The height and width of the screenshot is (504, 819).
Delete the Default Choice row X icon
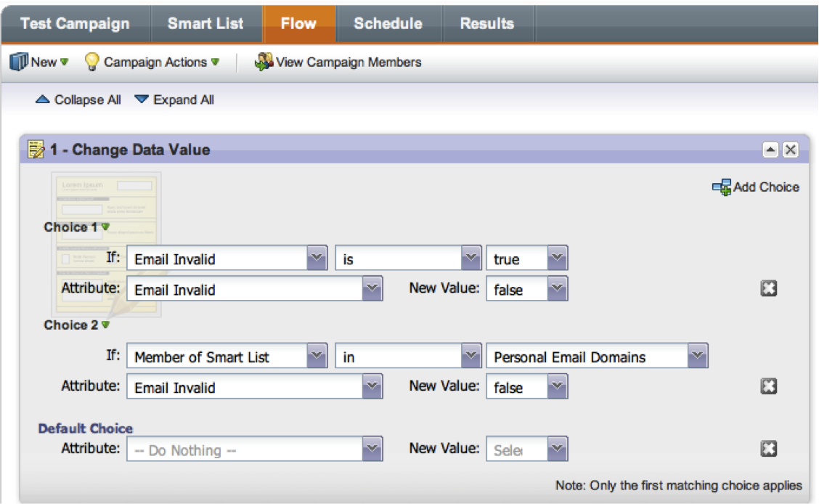[x=768, y=450]
